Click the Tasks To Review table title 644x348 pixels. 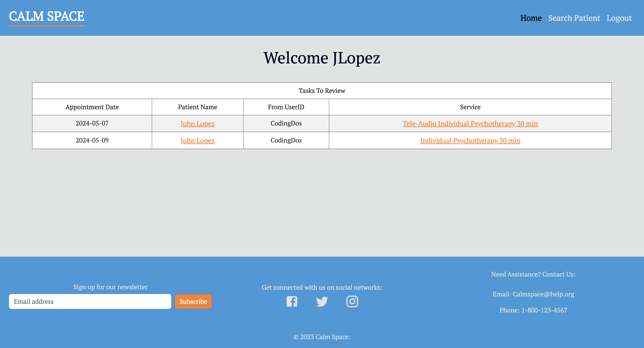pos(322,91)
